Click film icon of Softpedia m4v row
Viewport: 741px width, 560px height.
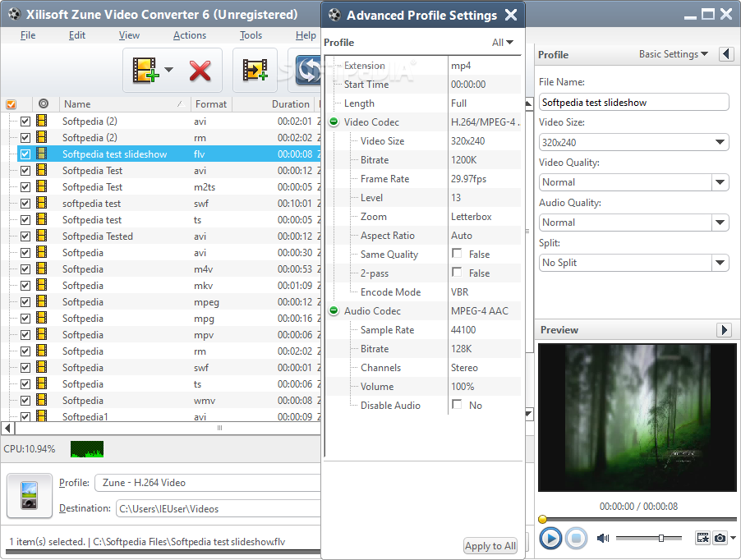point(42,269)
